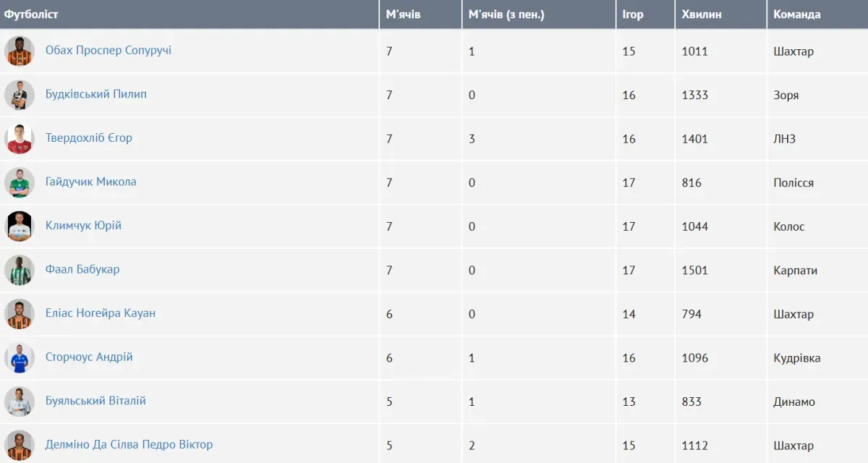Open Обах Проспер Сопуручі profile link
The height and width of the screenshot is (463, 868).
pos(109,51)
